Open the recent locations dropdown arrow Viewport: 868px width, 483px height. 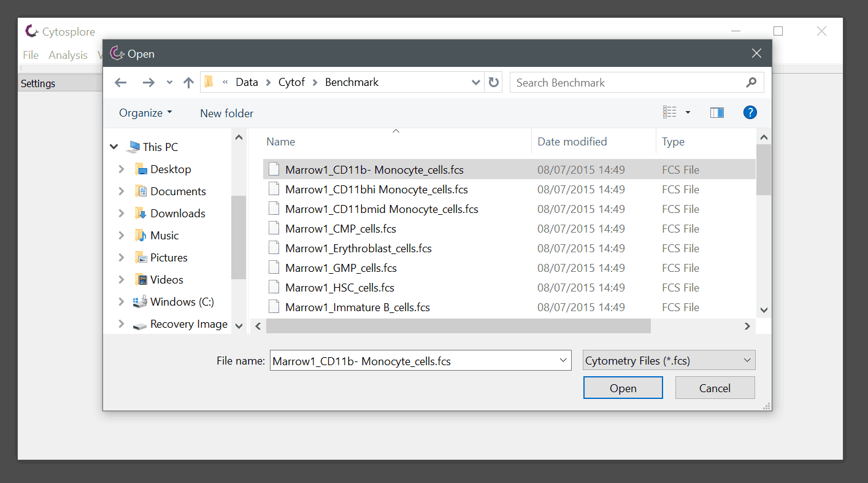tap(170, 82)
